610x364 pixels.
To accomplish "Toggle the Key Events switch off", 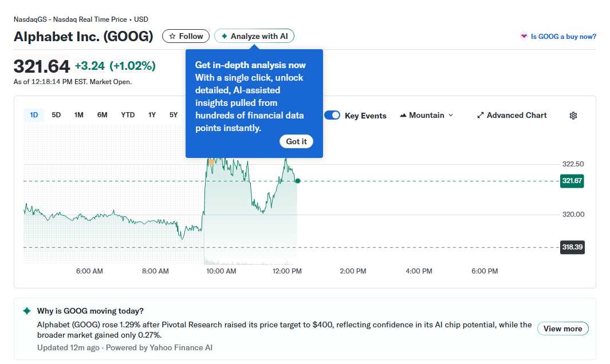I will coord(332,115).
